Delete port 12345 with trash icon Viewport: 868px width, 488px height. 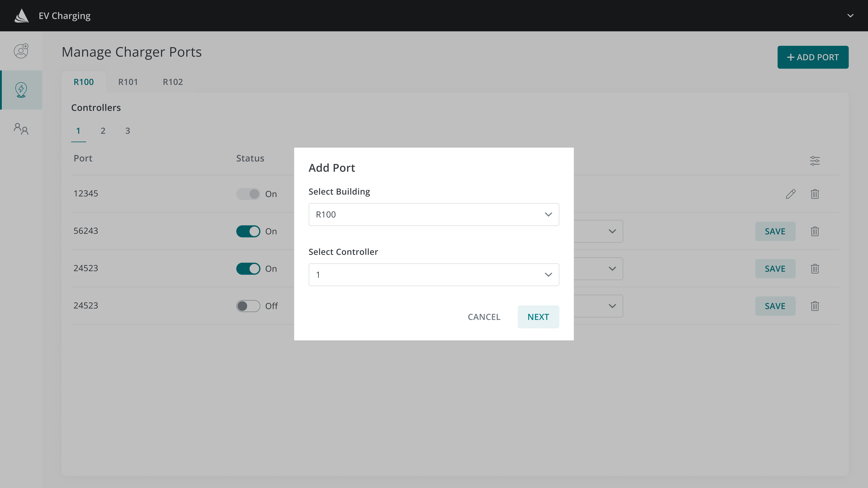point(815,194)
